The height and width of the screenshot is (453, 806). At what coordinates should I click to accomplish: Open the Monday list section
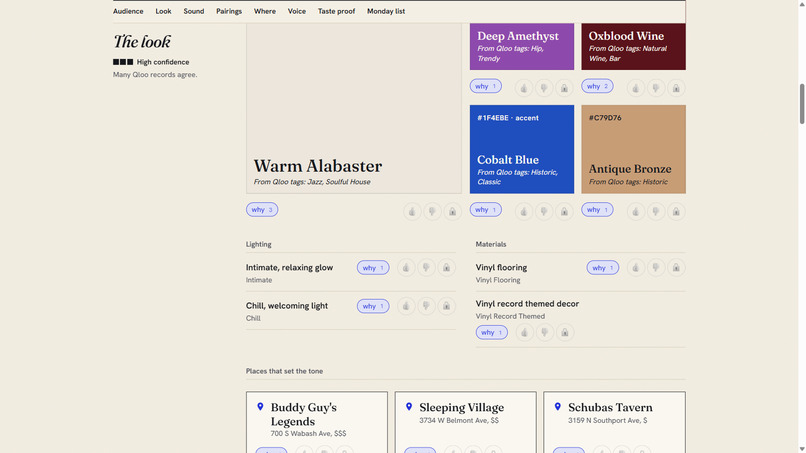tap(386, 11)
